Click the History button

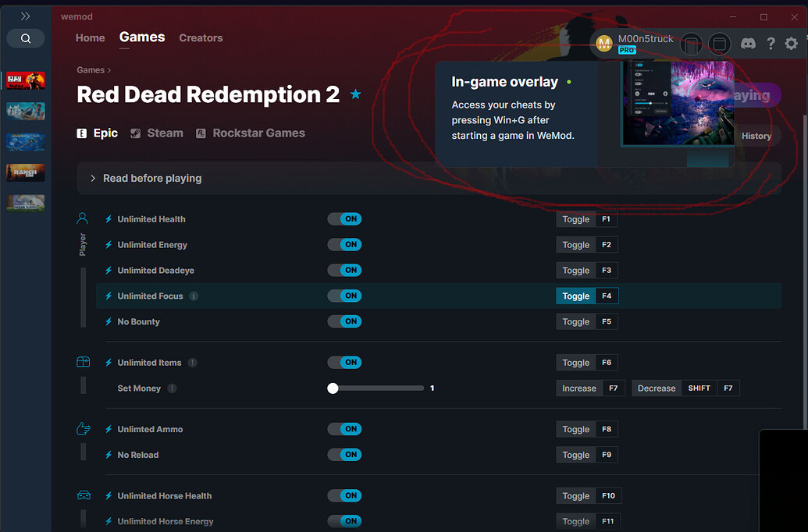pyautogui.click(x=756, y=135)
